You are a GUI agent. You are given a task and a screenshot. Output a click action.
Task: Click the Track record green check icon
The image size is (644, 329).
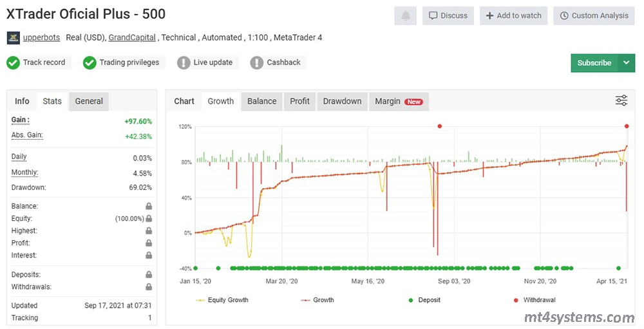point(13,63)
